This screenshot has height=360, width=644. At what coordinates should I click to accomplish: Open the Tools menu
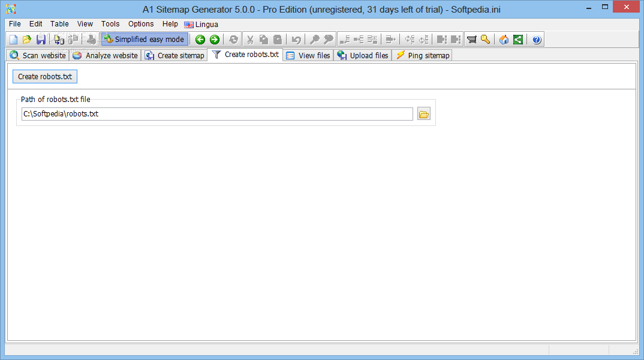(x=110, y=24)
